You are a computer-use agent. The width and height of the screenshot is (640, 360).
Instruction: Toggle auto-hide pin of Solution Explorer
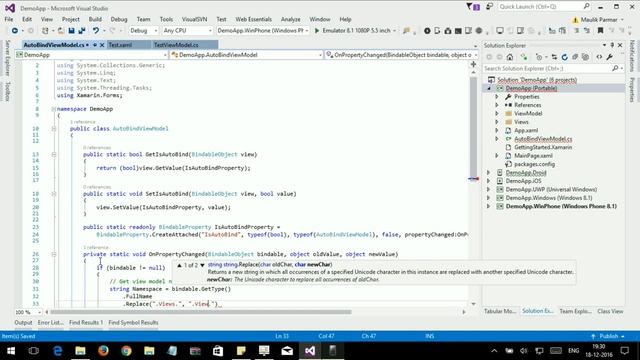(x=612, y=45)
